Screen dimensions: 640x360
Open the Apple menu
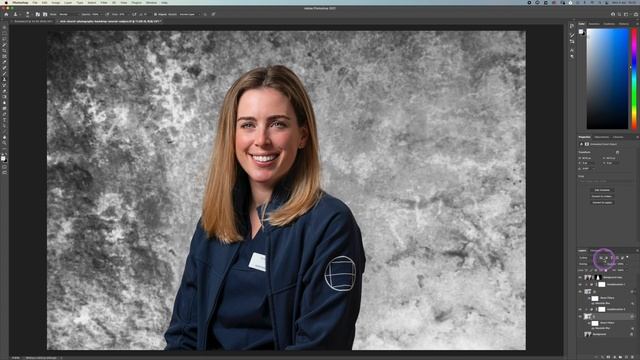click(6, 2)
